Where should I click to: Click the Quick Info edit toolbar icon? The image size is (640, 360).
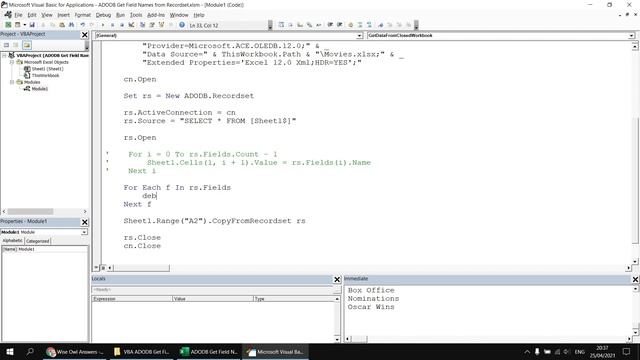click(300, 25)
